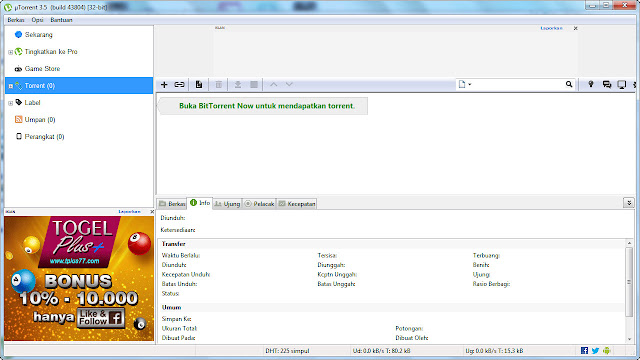Viewport: 640px width, 360px height.
Task: Click info pane scrollbar down arrow
Action: (x=629, y=339)
